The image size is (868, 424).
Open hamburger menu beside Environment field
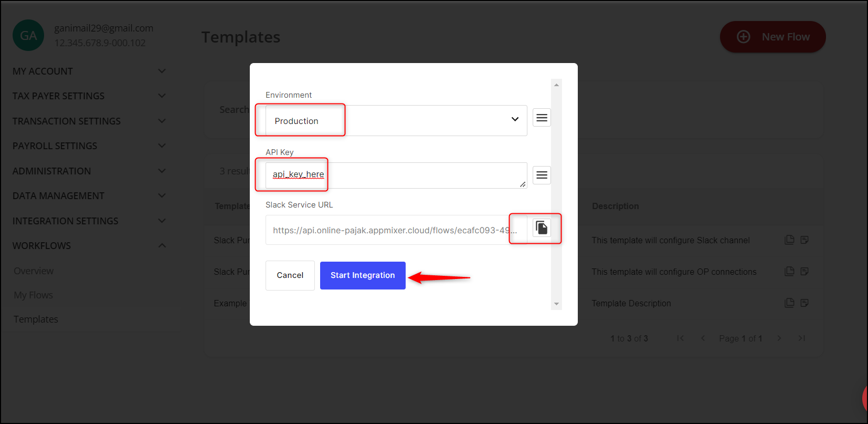[x=542, y=118]
